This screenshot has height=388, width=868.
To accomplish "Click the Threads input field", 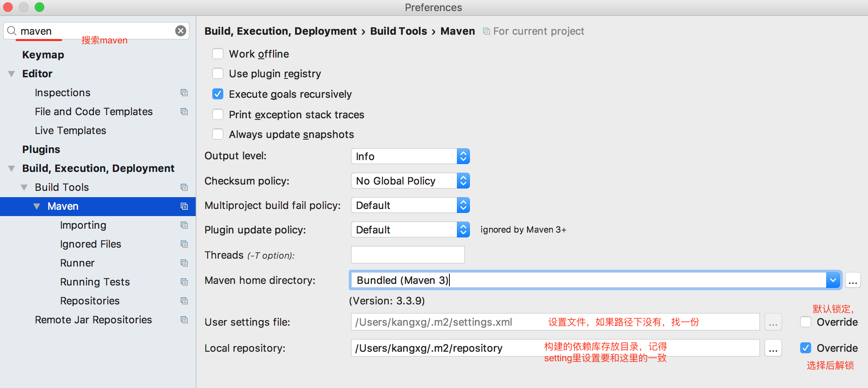I will pyautogui.click(x=408, y=255).
